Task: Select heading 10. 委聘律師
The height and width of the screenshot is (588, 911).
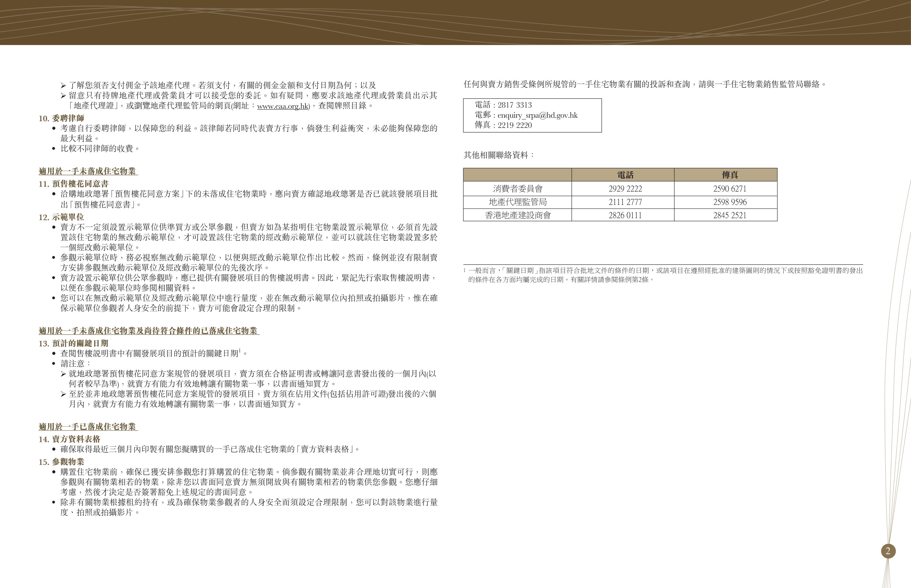Action: pos(62,118)
